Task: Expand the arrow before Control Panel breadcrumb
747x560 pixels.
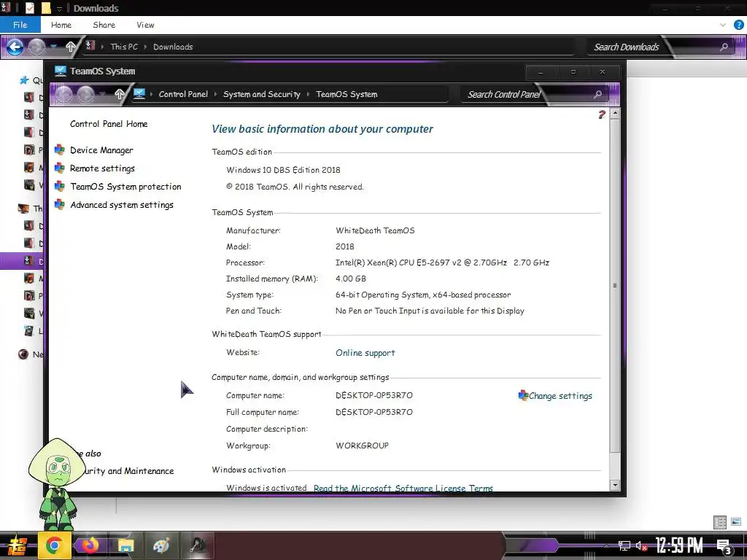Action: pyautogui.click(x=152, y=94)
